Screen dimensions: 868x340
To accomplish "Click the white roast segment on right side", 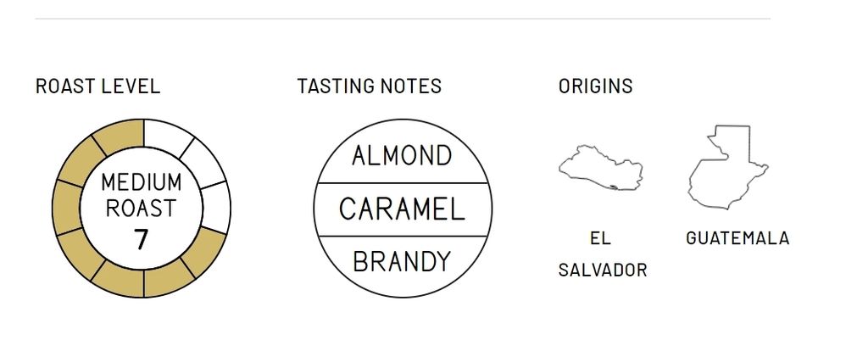I will pos(216,209).
